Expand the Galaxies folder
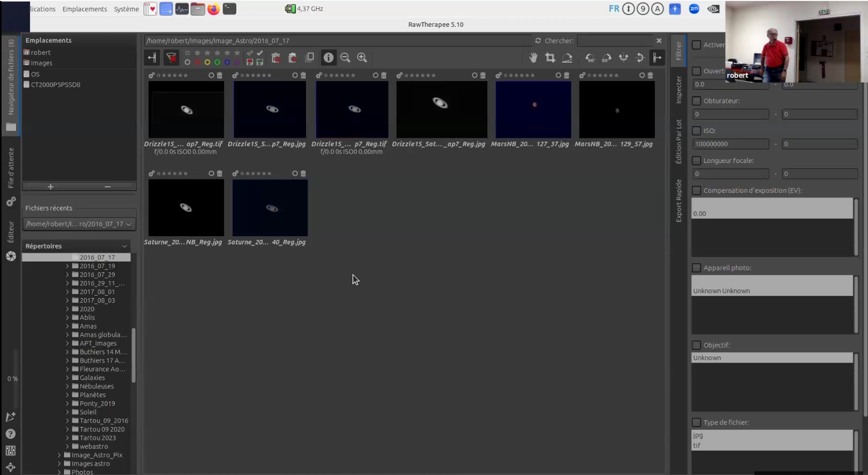 67,378
